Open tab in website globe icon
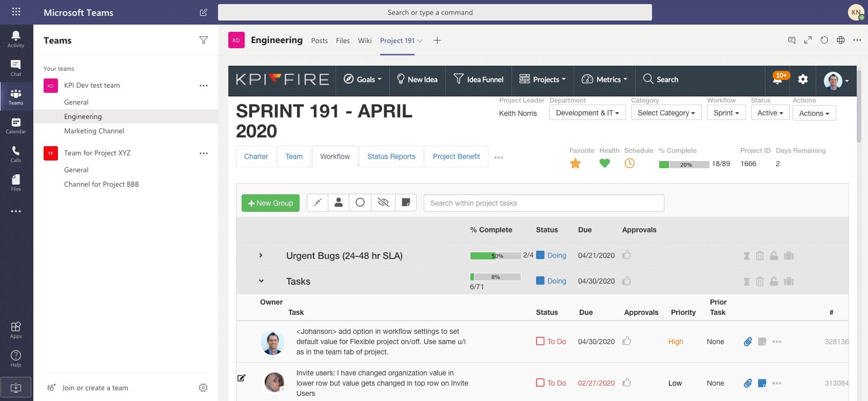 [x=841, y=40]
